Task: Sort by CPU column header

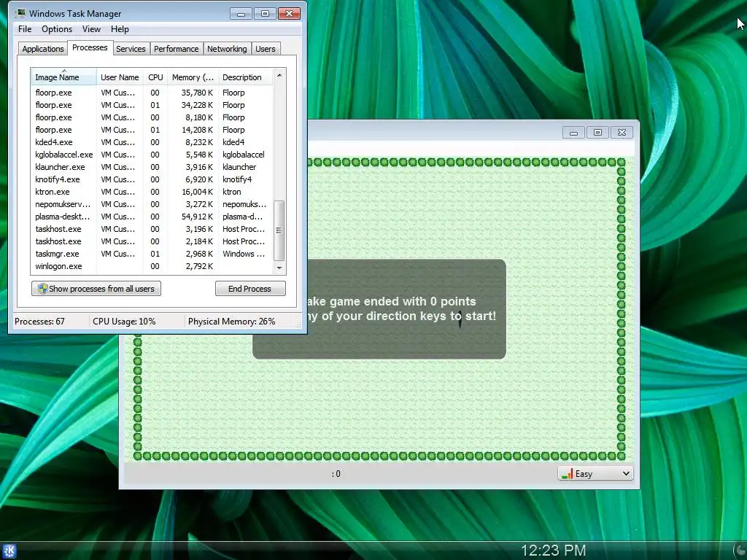Action: pos(155,77)
